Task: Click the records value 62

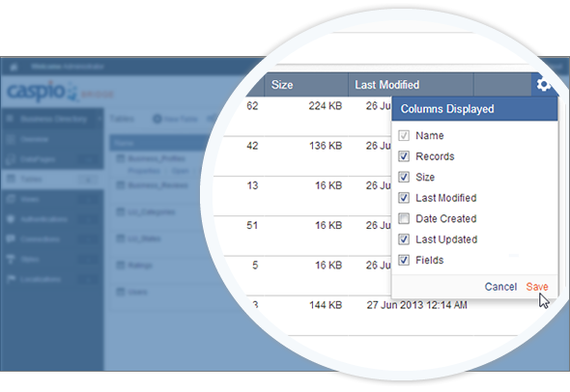Action: tap(252, 105)
